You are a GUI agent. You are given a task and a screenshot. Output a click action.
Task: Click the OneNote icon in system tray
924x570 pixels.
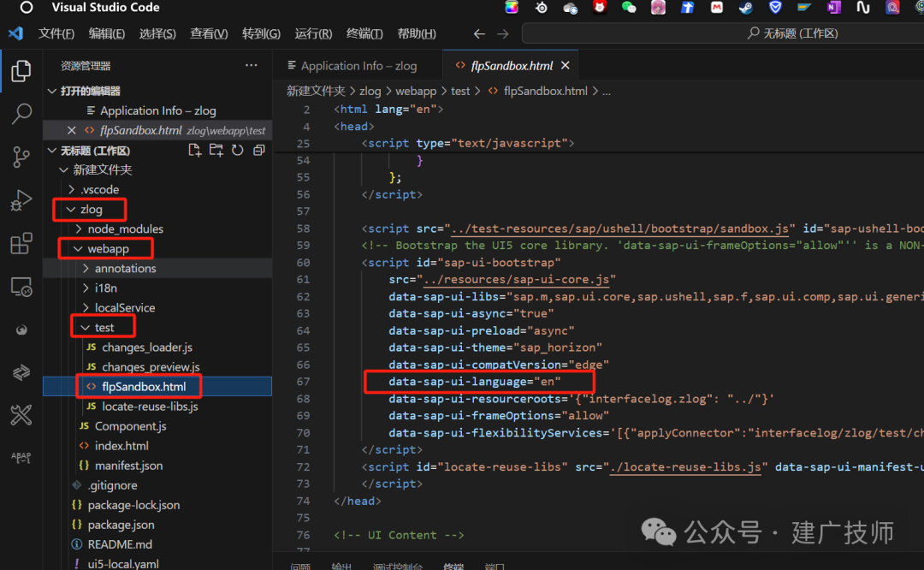pos(833,7)
